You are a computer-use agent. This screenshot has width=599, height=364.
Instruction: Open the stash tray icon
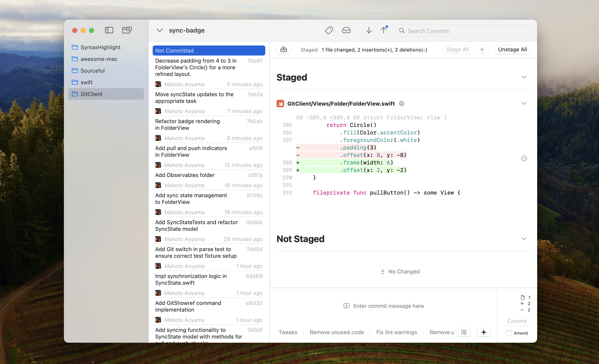pyautogui.click(x=346, y=30)
